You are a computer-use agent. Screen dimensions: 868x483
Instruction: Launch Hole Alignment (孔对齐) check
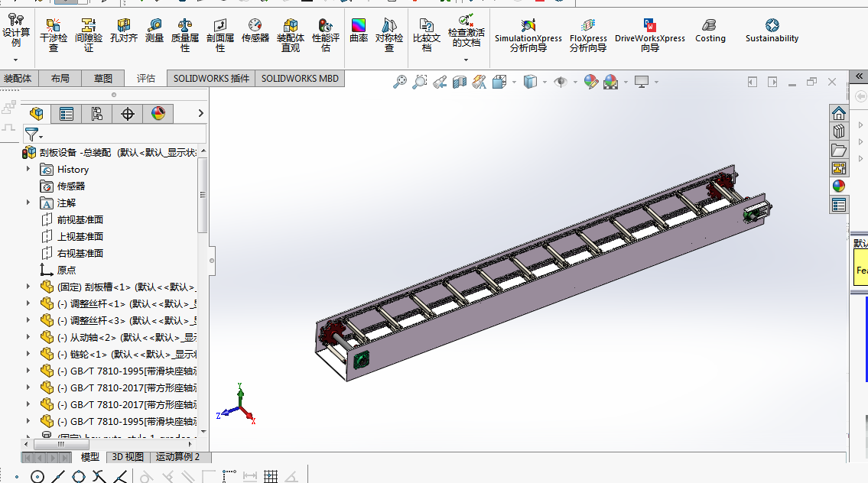pyautogui.click(x=123, y=31)
